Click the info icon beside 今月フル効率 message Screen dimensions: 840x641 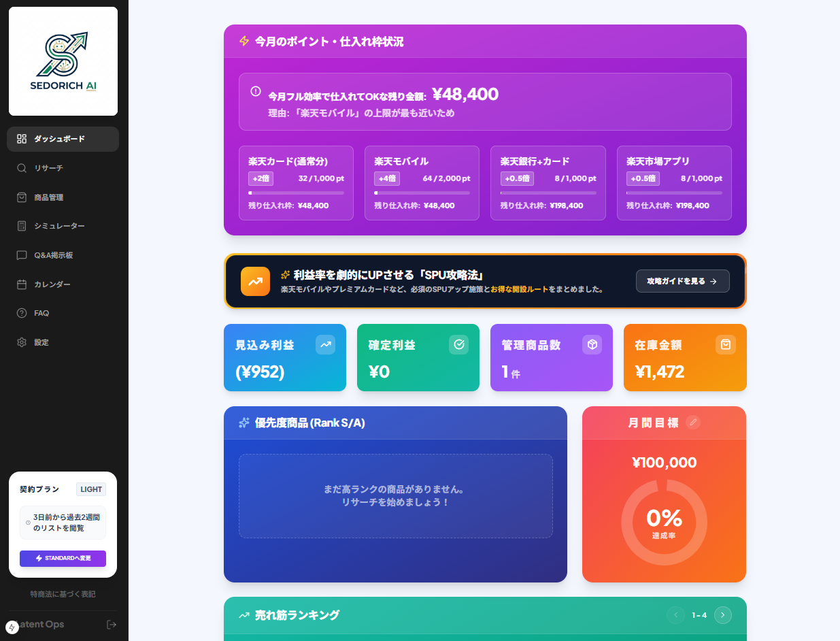coord(255,91)
